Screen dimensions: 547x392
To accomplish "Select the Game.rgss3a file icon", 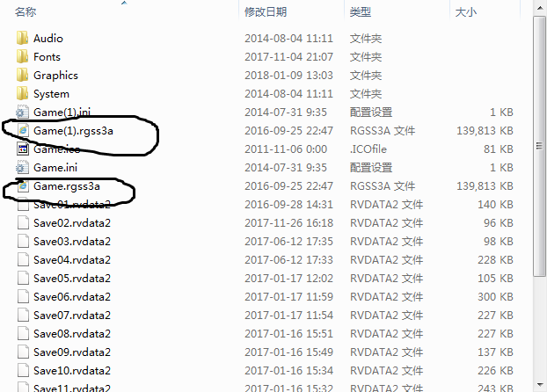I will tap(23, 185).
